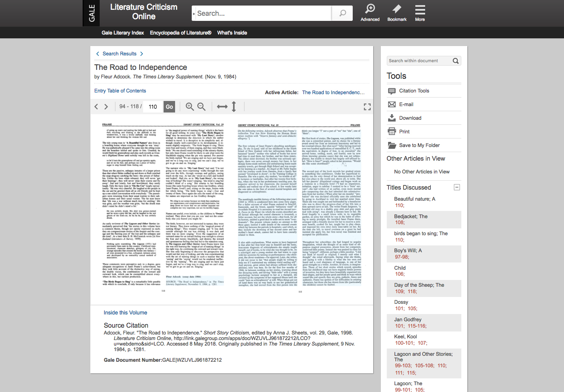This screenshot has width=564, height=392.
Task: Click Citation Tools text link
Action: (414, 91)
